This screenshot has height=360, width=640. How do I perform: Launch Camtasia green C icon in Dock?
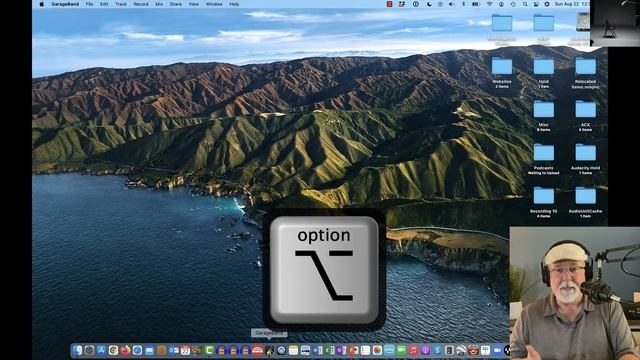point(209,350)
